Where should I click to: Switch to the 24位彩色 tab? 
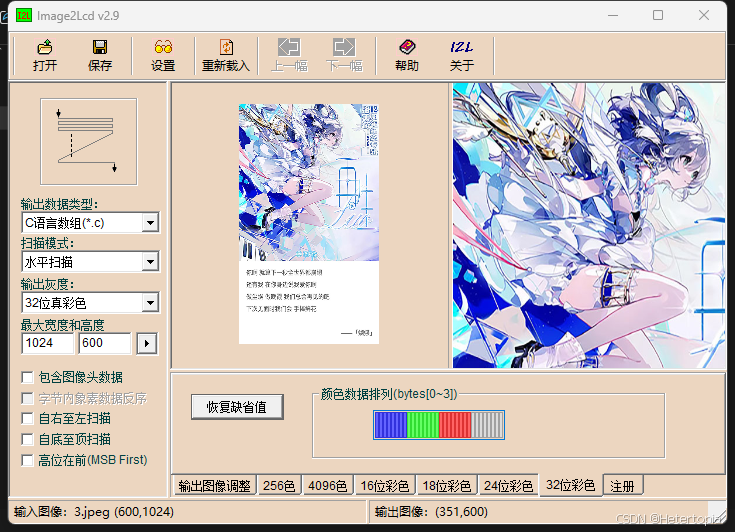pos(509,486)
